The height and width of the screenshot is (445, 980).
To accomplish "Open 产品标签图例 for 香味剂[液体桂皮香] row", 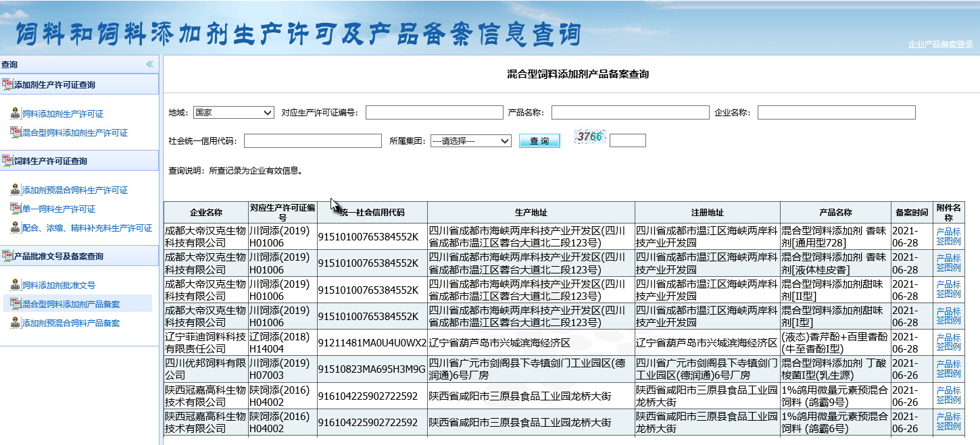I will click(948, 263).
